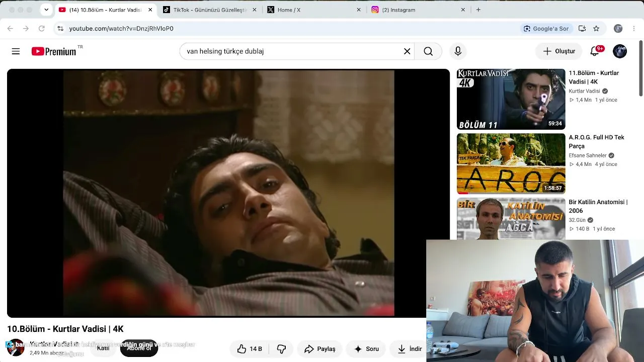Click the Katıl join button
644x362 pixels.
pos(103,348)
